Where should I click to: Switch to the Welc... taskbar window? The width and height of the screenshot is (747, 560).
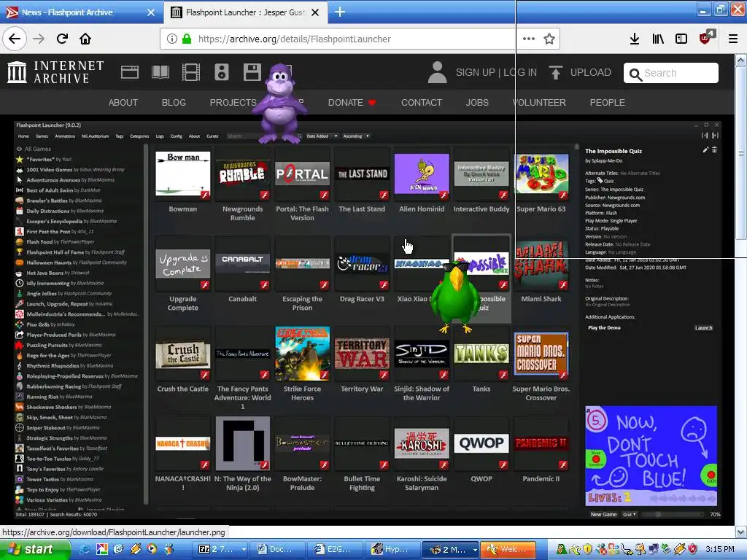(508, 549)
